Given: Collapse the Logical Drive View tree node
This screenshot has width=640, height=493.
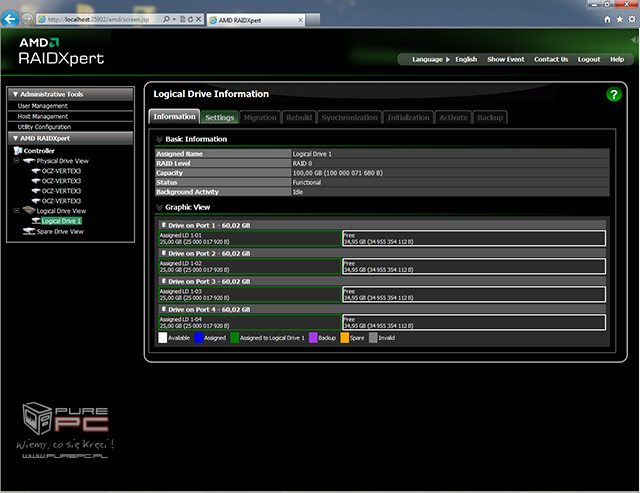Looking at the screenshot, I should tap(16, 211).
